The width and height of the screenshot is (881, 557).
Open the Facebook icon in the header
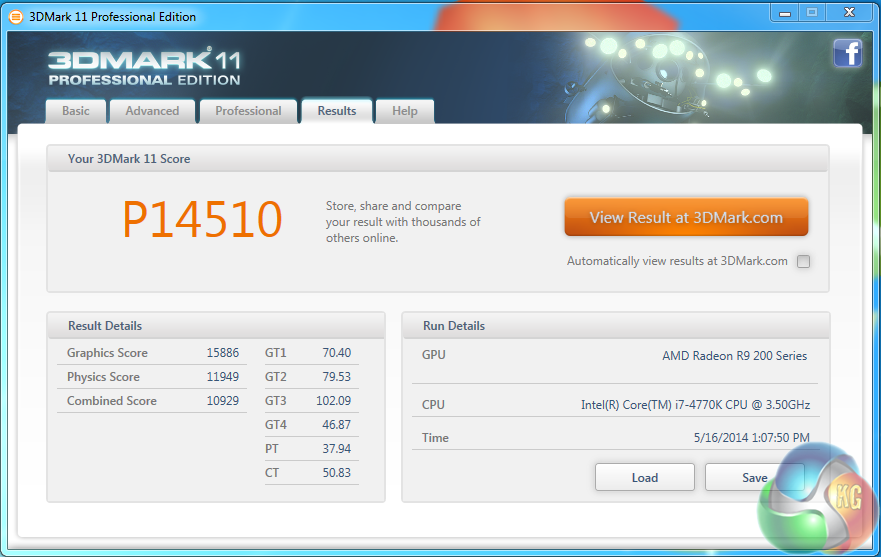click(x=848, y=53)
